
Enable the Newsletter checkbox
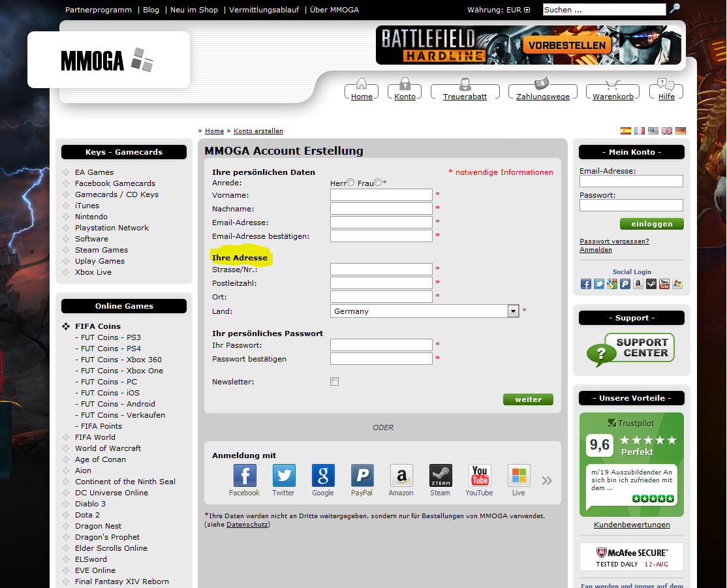pyautogui.click(x=335, y=382)
